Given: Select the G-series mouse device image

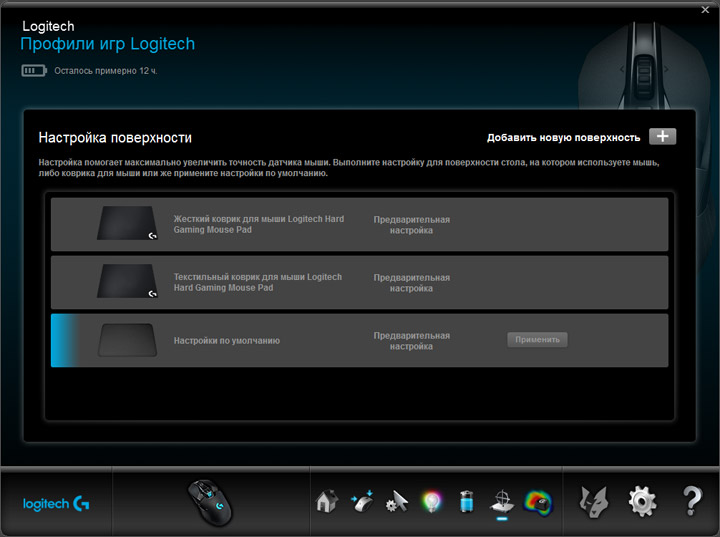Looking at the screenshot, I should pos(210,503).
